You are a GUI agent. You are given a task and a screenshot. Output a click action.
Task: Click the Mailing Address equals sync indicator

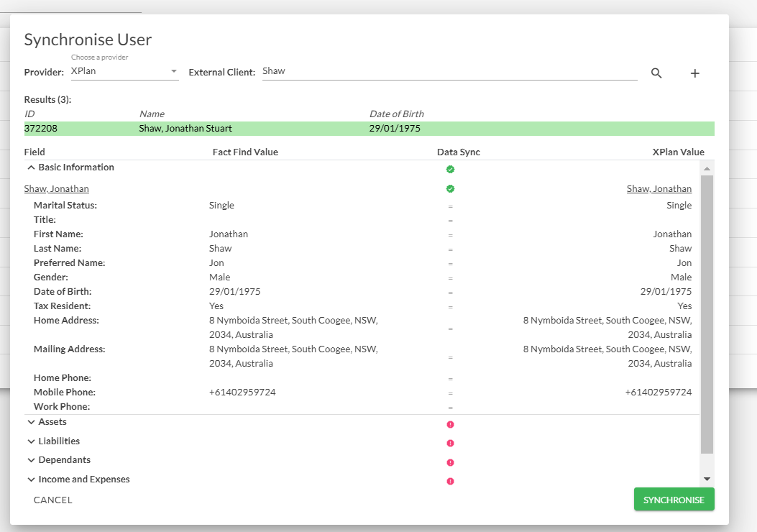coord(450,357)
